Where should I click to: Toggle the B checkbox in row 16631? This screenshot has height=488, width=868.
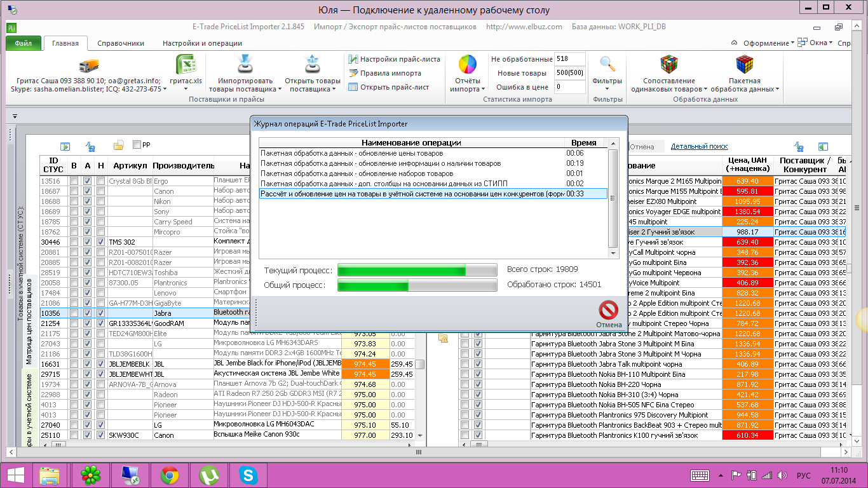pos(74,364)
